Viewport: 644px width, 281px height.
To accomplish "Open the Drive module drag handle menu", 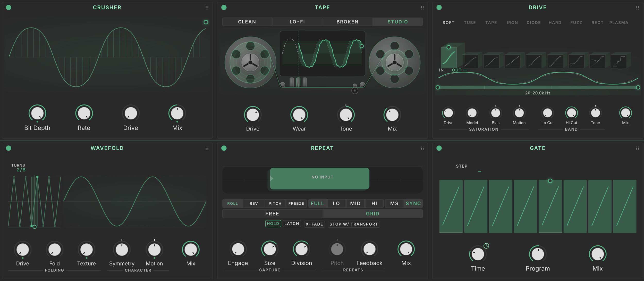I will (x=637, y=8).
